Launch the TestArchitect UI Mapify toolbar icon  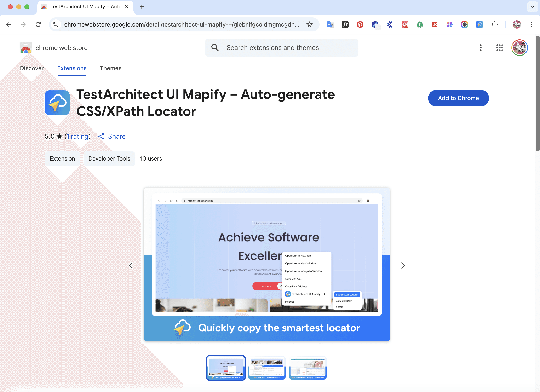click(x=479, y=24)
